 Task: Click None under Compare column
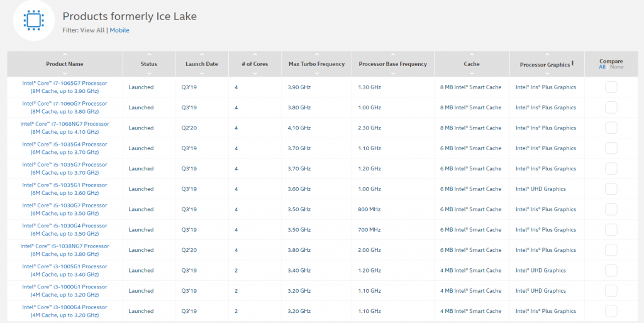(x=617, y=67)
